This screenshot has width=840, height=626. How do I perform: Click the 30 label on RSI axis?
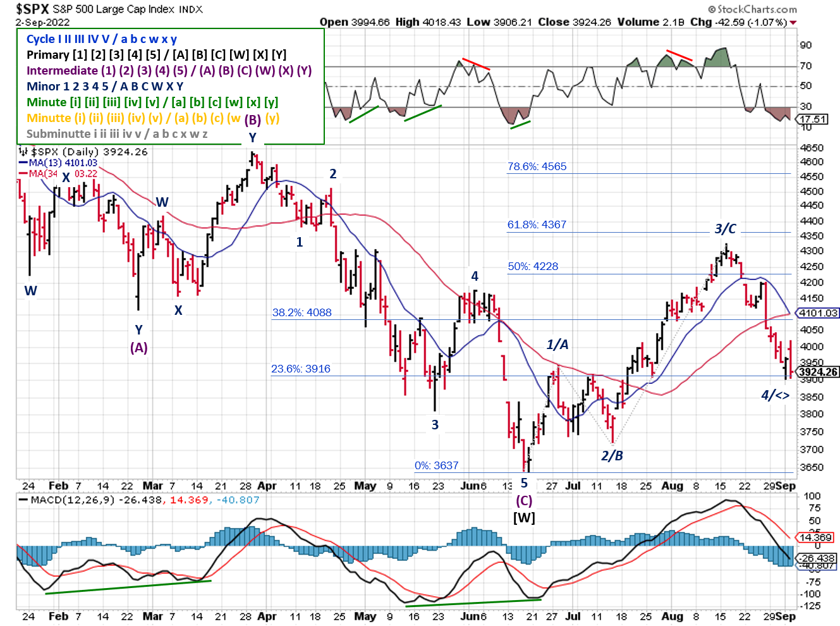coord(806,106)
